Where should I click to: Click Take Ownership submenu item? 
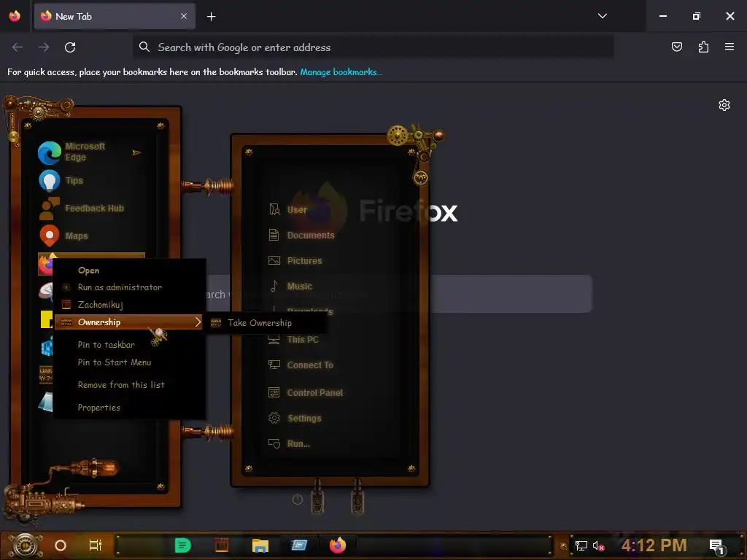pos(266,323)
